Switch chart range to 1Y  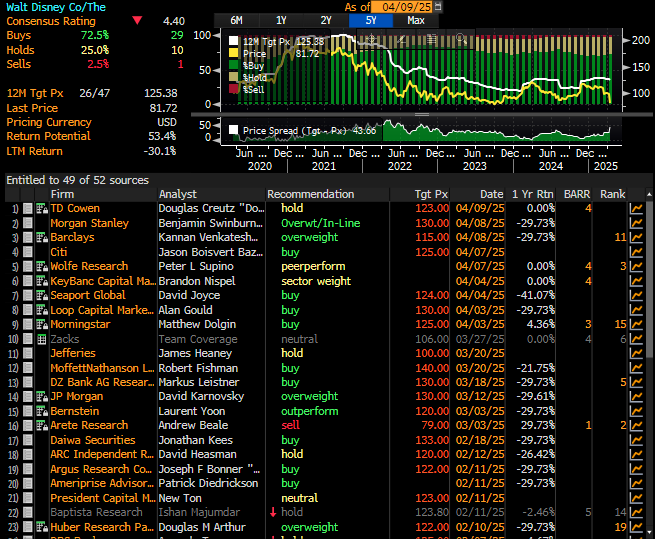[x=281, y=20]
